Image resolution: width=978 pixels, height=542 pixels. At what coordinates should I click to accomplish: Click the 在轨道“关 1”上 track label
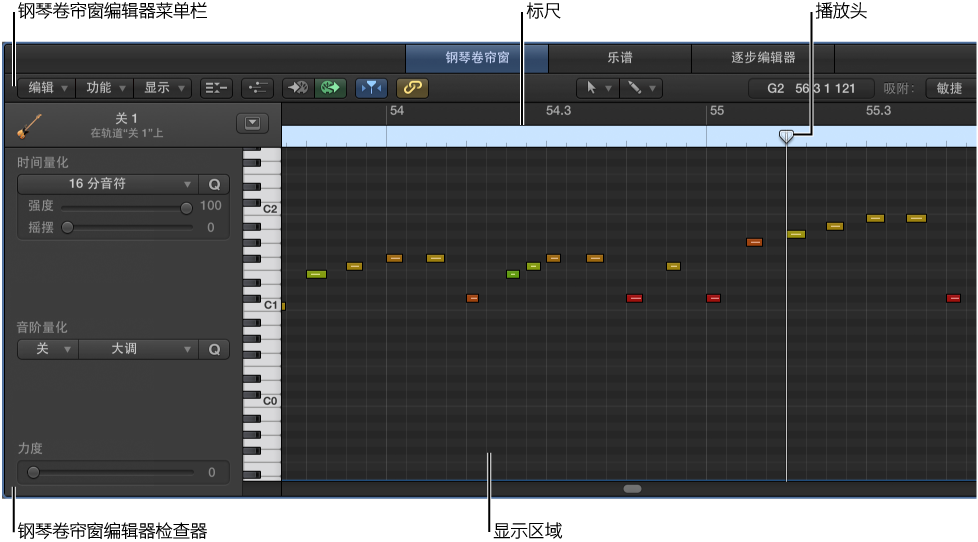(127, 133)
